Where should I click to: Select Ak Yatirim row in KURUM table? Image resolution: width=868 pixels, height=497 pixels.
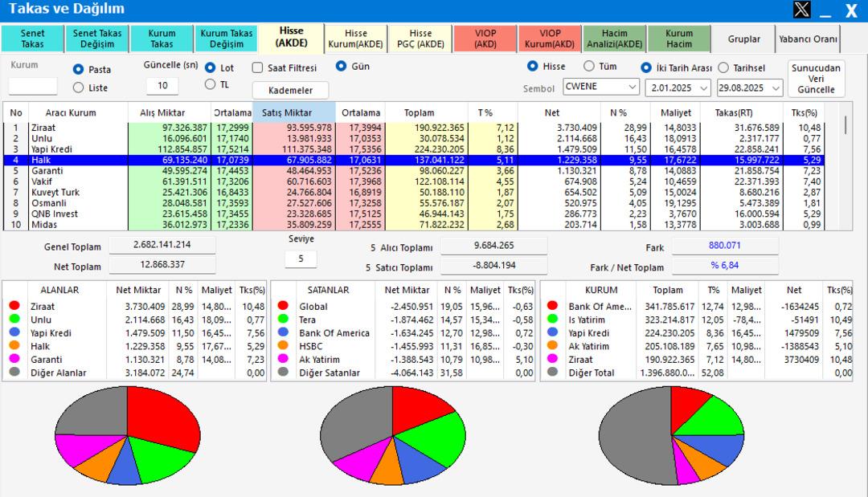696,346
